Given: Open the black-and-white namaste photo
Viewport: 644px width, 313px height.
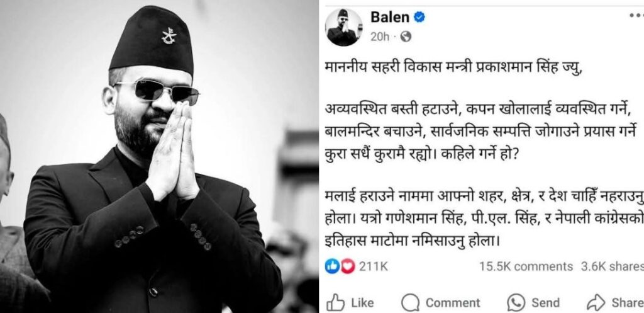Looking at the screenshot, I should (x=159, y=157).
